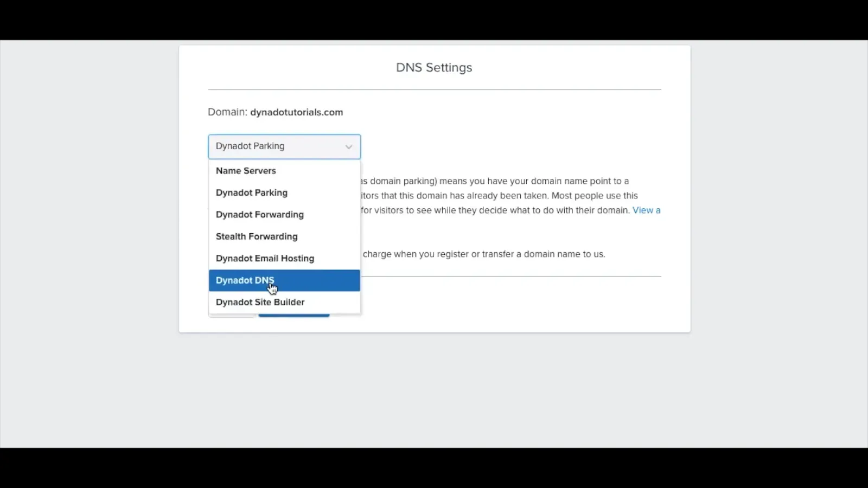Image resolution: width=868 pixels, height=488 pixels.
Task: Select the Dynadot Forwarding option
Action: [284, 215]
